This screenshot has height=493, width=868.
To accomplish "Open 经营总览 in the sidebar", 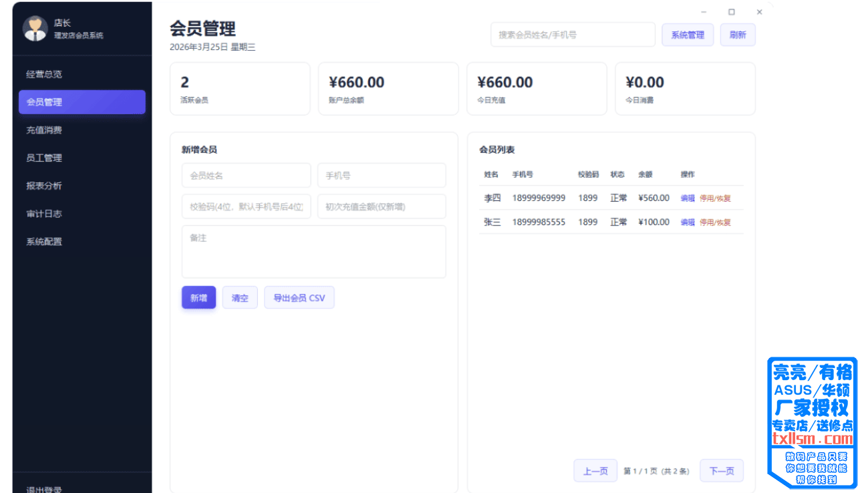I will click(44, 74).
